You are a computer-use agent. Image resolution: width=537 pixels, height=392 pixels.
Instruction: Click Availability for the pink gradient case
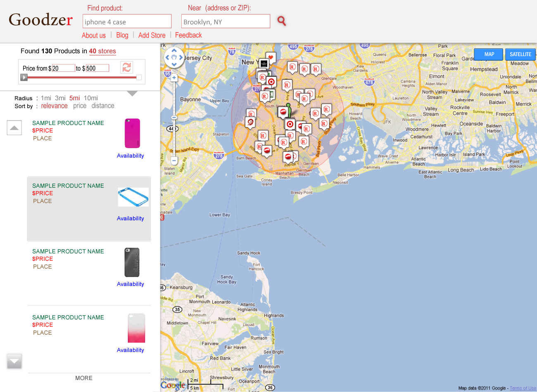131,350
